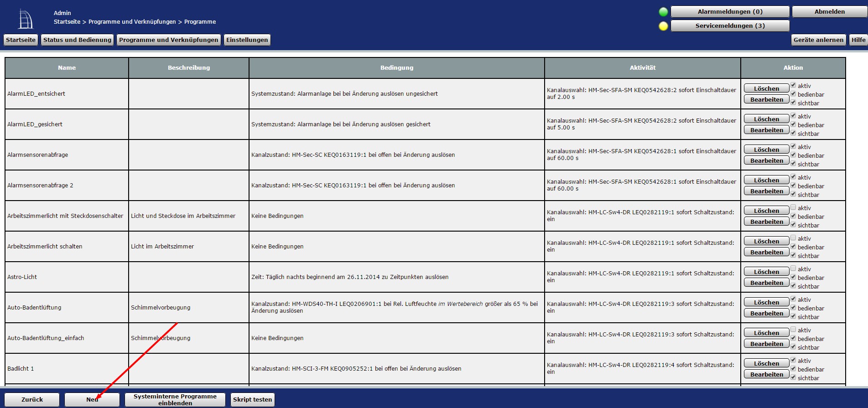This screenshot has width=868, height=408.
Task: Open the Einstellungen menu
Action: [x=247, y=40]
